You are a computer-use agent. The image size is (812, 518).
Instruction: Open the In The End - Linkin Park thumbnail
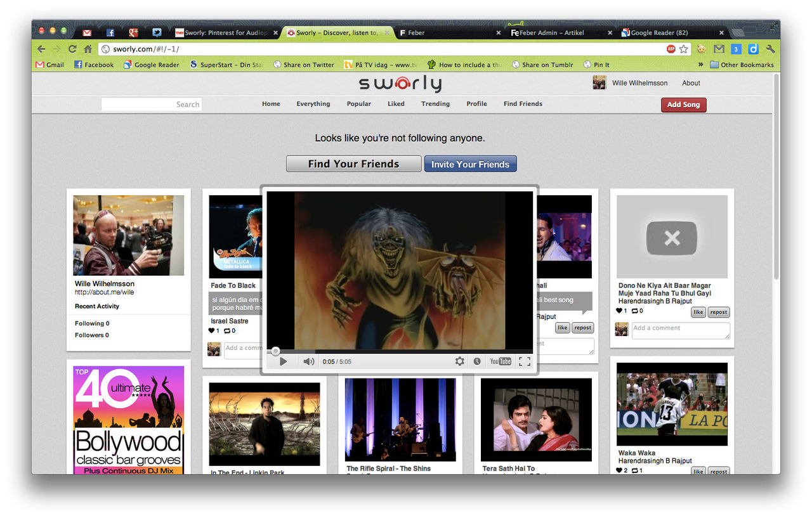(265, 424)
